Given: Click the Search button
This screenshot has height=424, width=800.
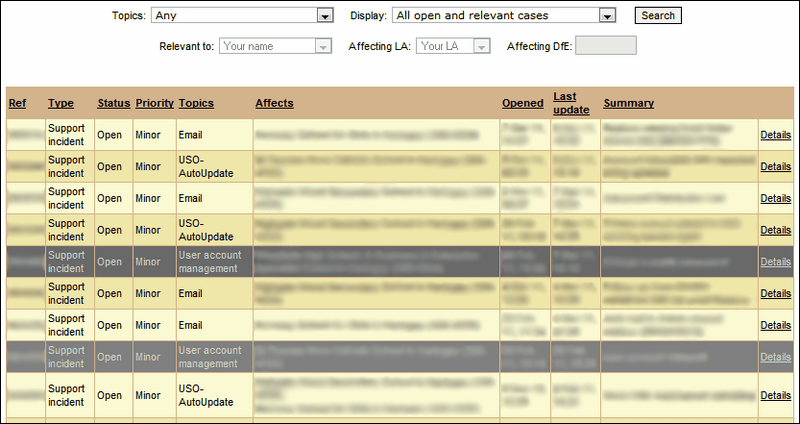Looking at the screenshot, I should [658, 15].
